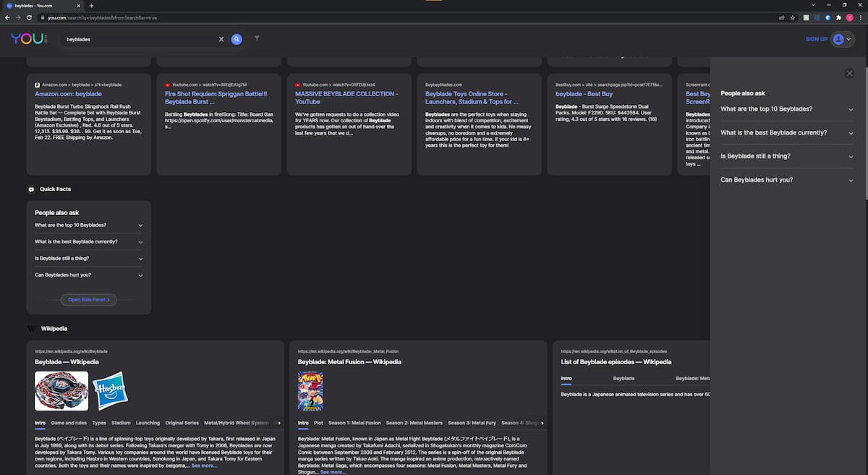This screenshot has height=475, width=868.
Task: Select the Launching tab
Action: coord(148,423)
